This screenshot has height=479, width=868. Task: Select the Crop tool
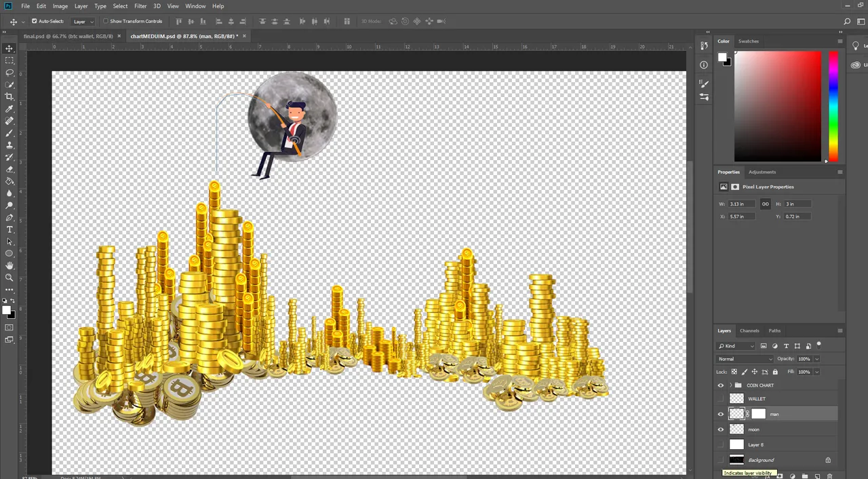9,96
